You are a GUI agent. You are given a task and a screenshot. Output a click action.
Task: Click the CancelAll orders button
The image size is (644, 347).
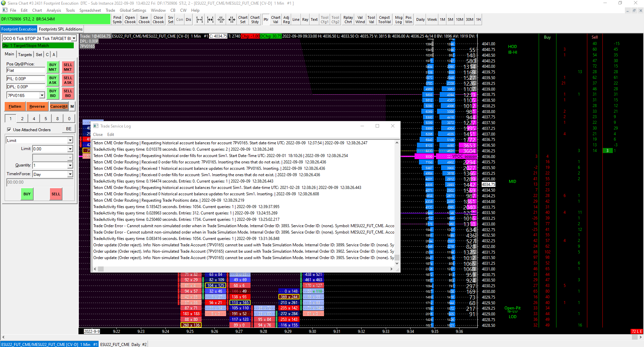[x=59, y=106]
